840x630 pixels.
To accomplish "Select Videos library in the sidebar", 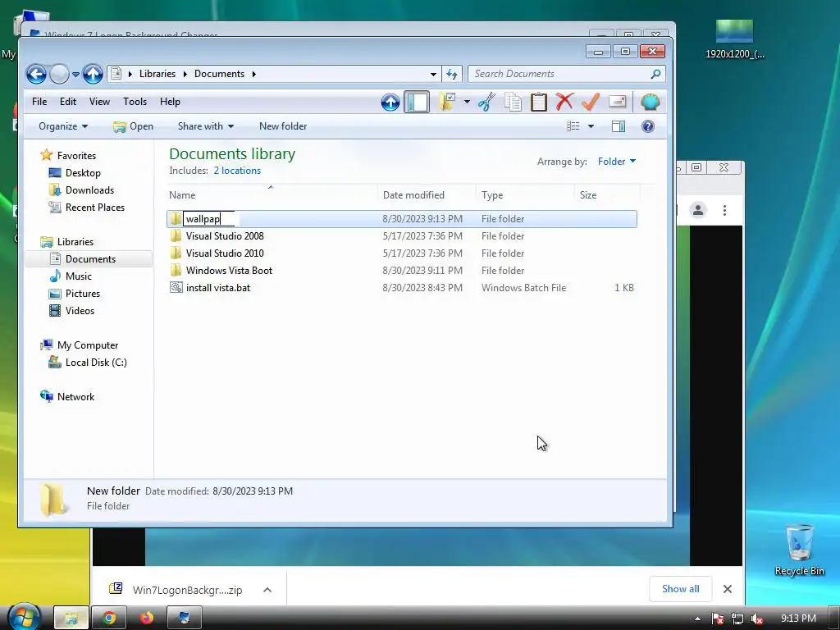I will pyautogui.click(x=80, y=311).
